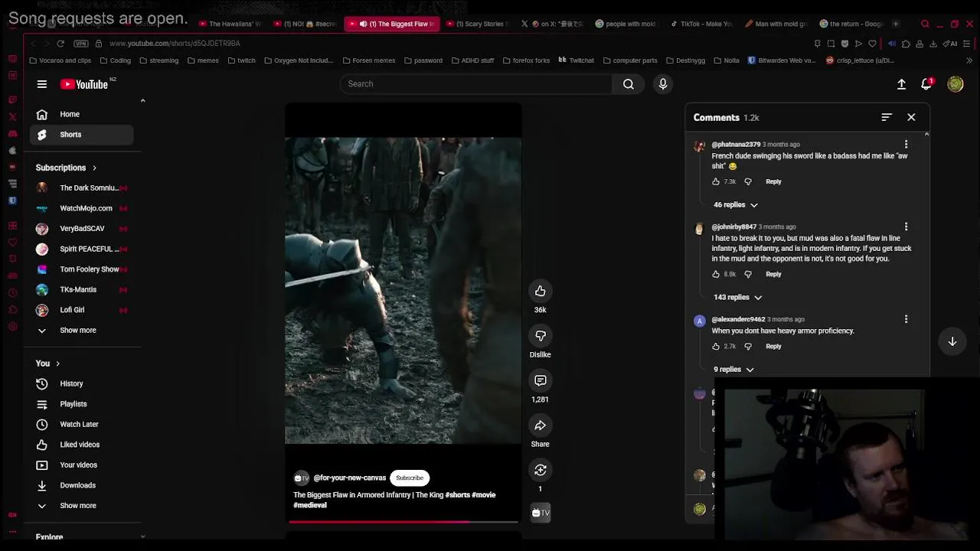Switch to Man with mold browser tab
The image size is (980, 551).
776,24
